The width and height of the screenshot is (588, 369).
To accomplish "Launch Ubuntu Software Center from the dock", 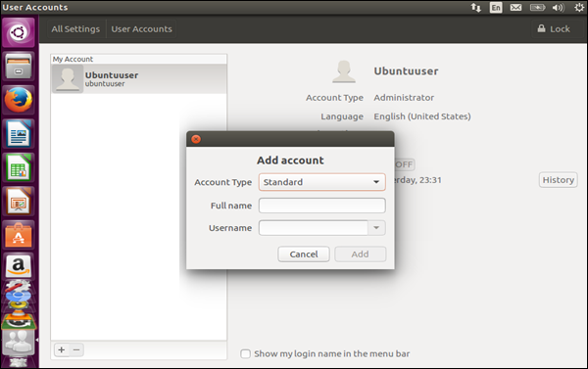I will 18,235.
